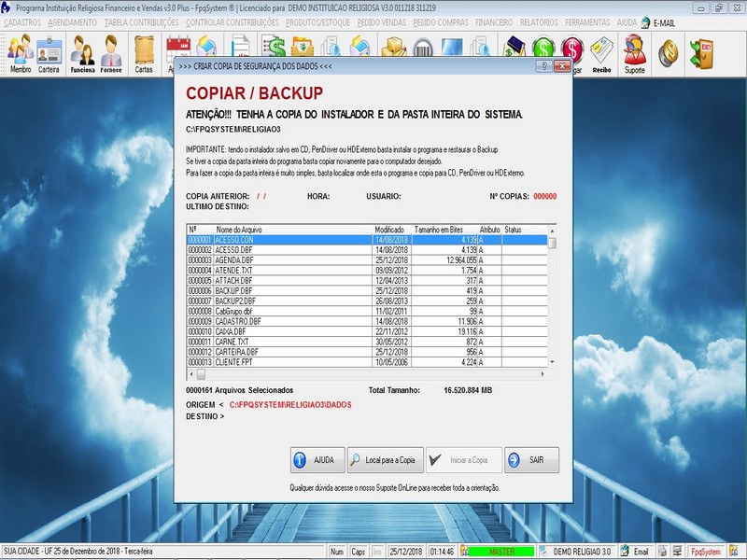
Task: Open the Recibo receipt icon
Action: point(601,54)
